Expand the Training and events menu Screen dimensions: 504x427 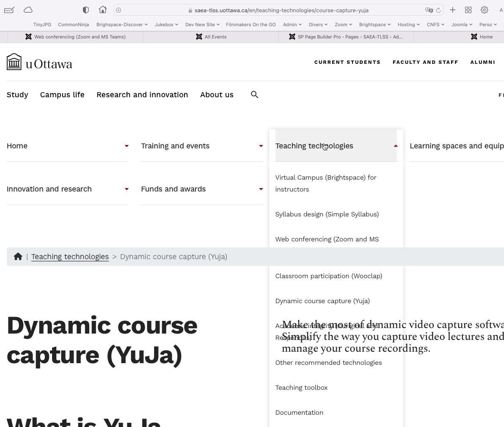click(x=261, y=146)
